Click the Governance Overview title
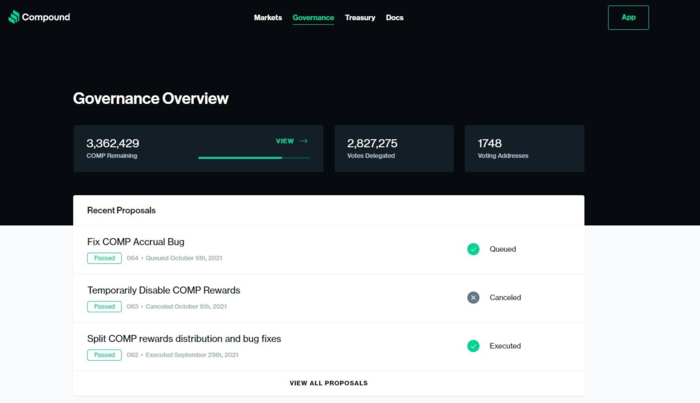Viewport: 700px width, 403px height. tap(151, 99)
